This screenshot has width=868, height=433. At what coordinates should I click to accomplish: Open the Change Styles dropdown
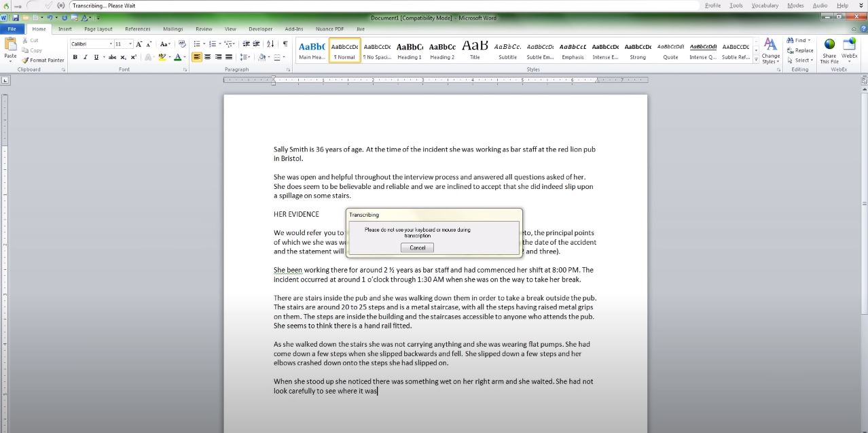click(x=770, y=51)
